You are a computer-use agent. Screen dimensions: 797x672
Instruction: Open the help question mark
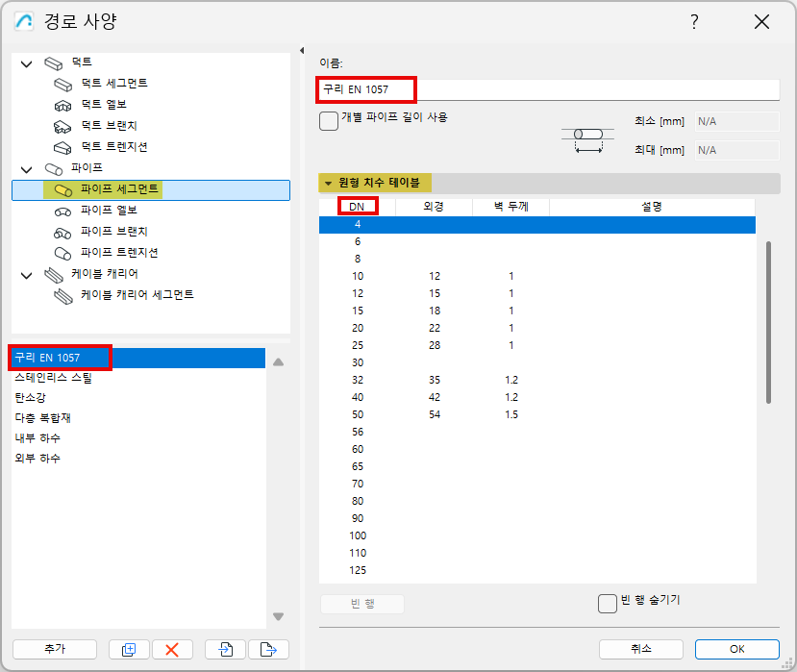point(694,22)
